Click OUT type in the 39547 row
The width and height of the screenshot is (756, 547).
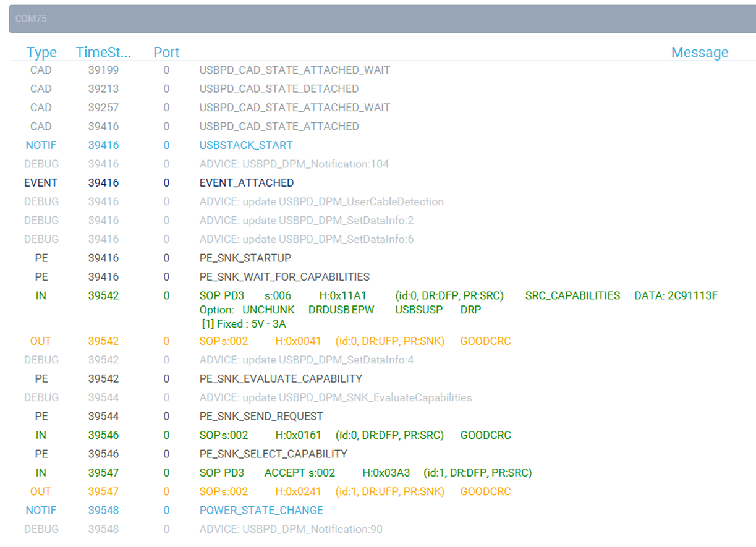click(41, 491)
